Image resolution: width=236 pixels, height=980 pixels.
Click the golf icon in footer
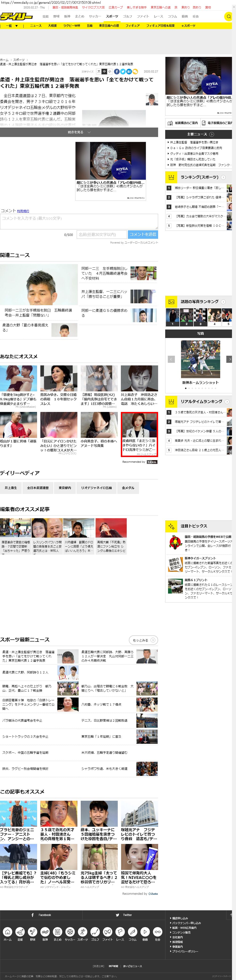(x=95, y=931)
